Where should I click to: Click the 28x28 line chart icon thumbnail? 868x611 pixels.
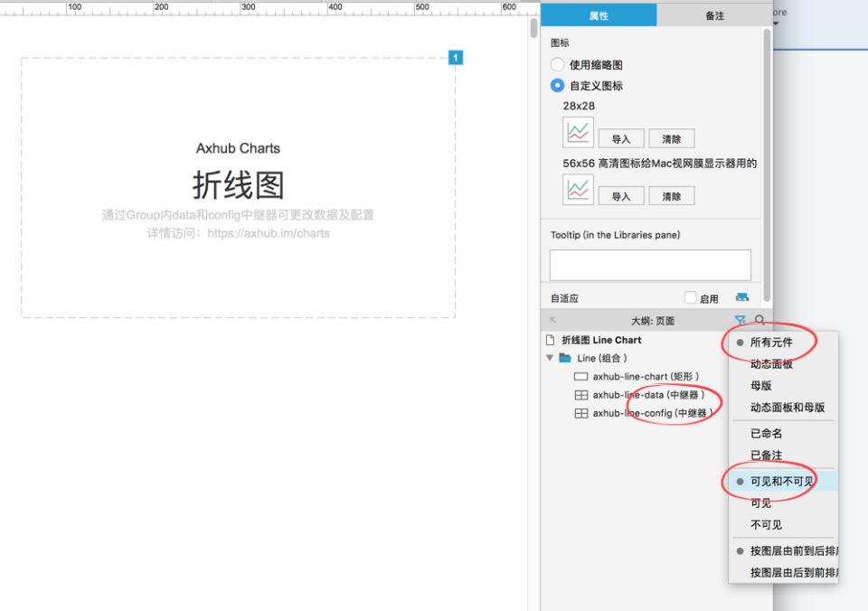click(578, 132)
